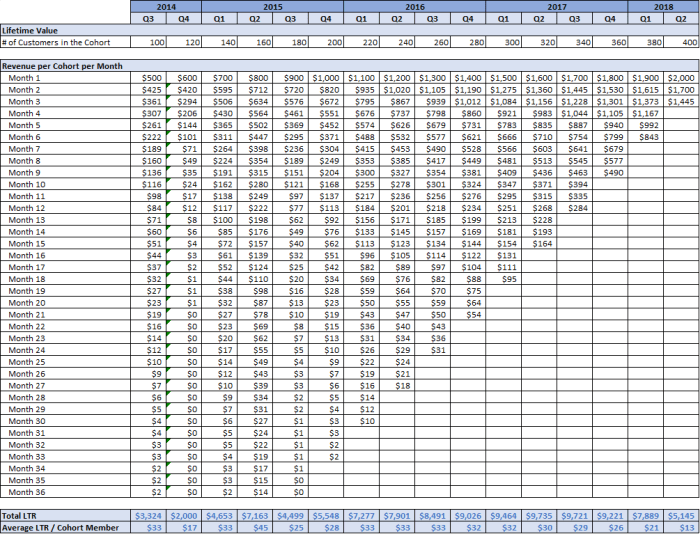700x534 pixels.
Task: Click the Total LTR cell showing $3,324
Action: click(x=150, y=515)
